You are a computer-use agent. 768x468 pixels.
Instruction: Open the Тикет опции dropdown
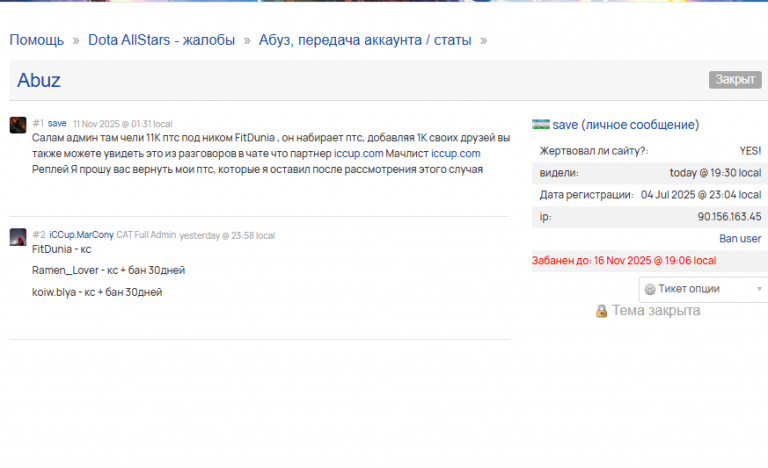click(x=703, y=289)
